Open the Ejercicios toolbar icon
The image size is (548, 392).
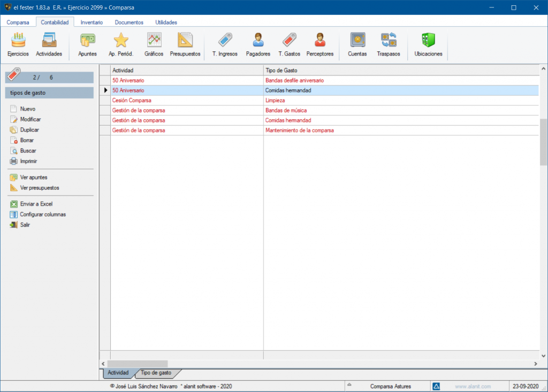click(18, 41)
